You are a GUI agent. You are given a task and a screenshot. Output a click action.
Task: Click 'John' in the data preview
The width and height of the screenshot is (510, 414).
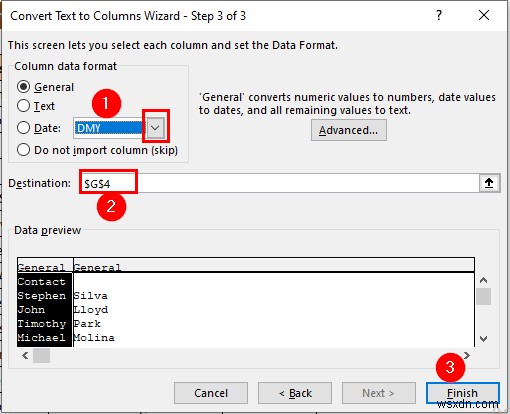pos(31,310)
